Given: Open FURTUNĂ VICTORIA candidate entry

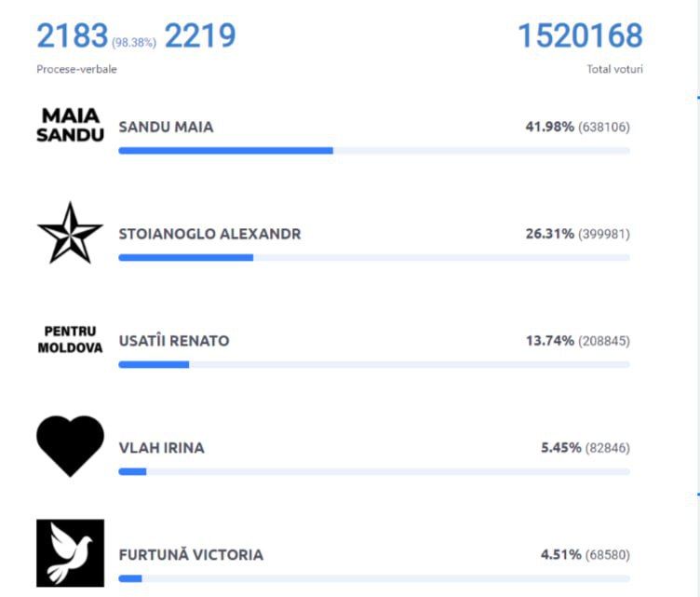Looking at the screenshot, I should tap(191, 554).
